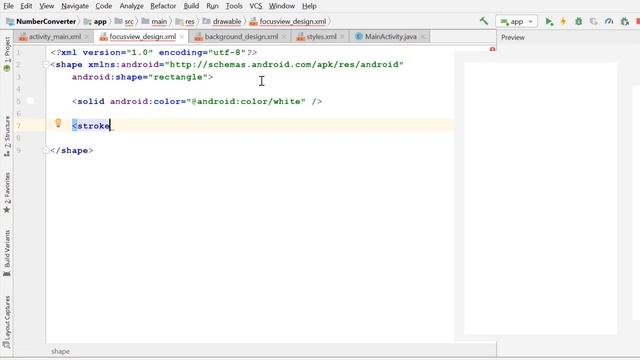The height and width of the screenshot is (360, 640).
Task: Click the Preview panel title
Action: point(513,38)
